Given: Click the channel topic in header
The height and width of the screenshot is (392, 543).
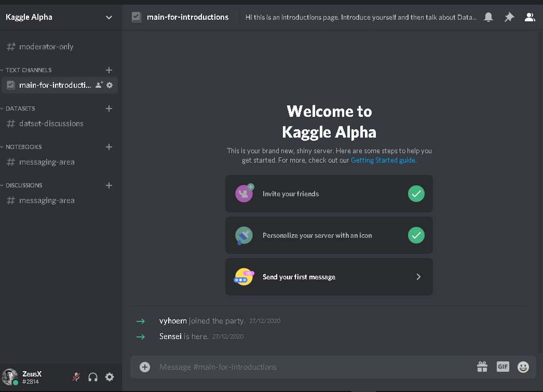Looking at the screenshot, I should point(361,17).
